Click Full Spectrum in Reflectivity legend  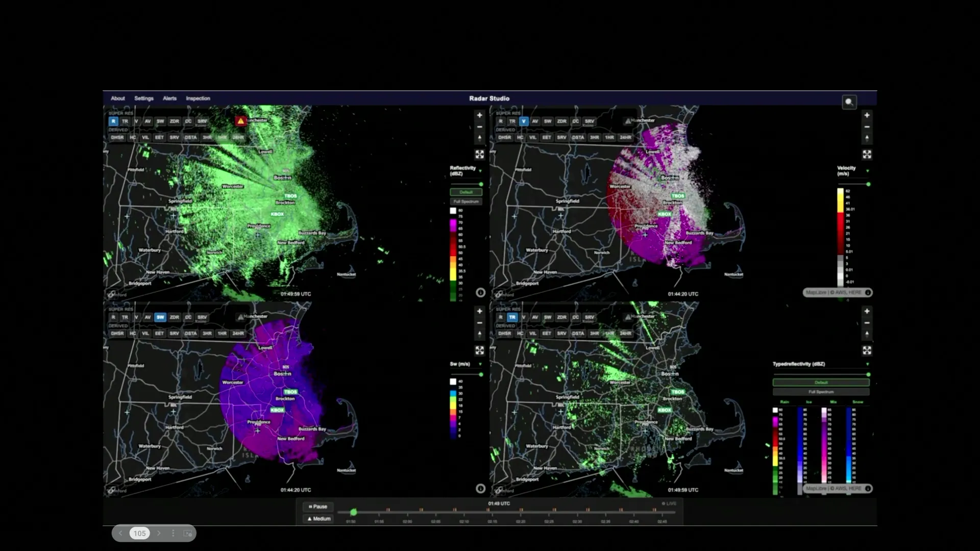[466, 202]
